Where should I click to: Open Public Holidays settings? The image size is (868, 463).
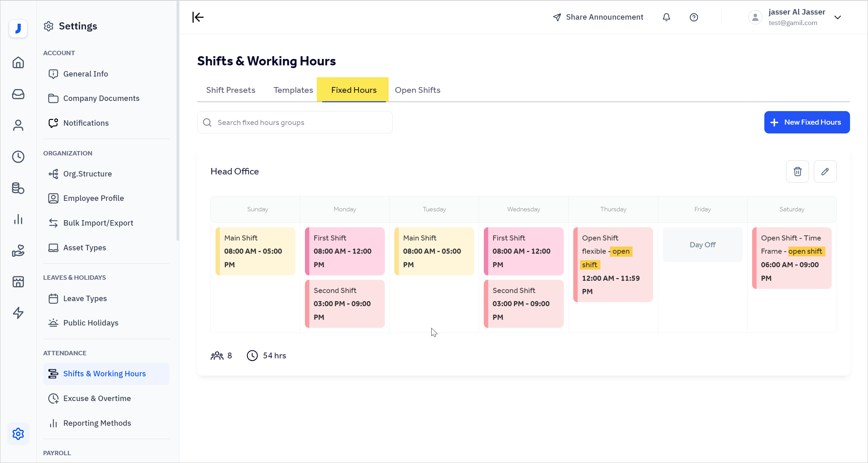coord(90,322)
